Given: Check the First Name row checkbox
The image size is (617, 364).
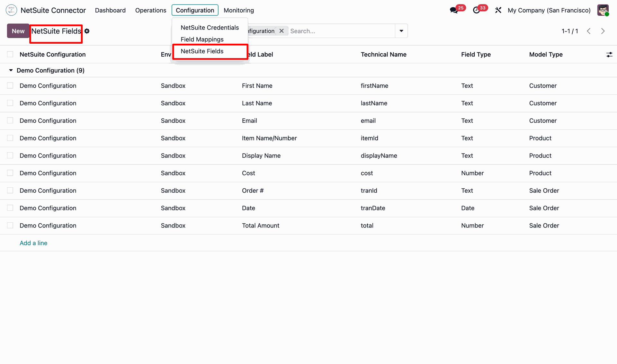Looking at the screenshot, I should pyautogui.click(x=10, y=85).
